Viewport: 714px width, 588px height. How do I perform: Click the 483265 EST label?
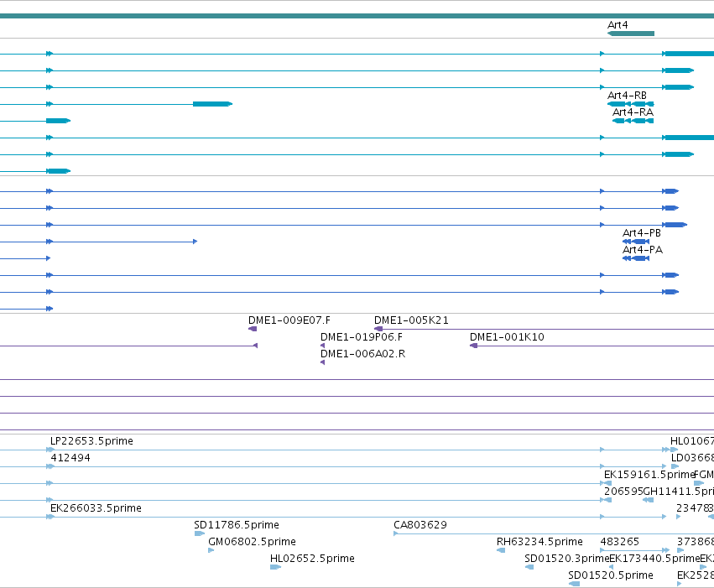(x=619, y=542)
